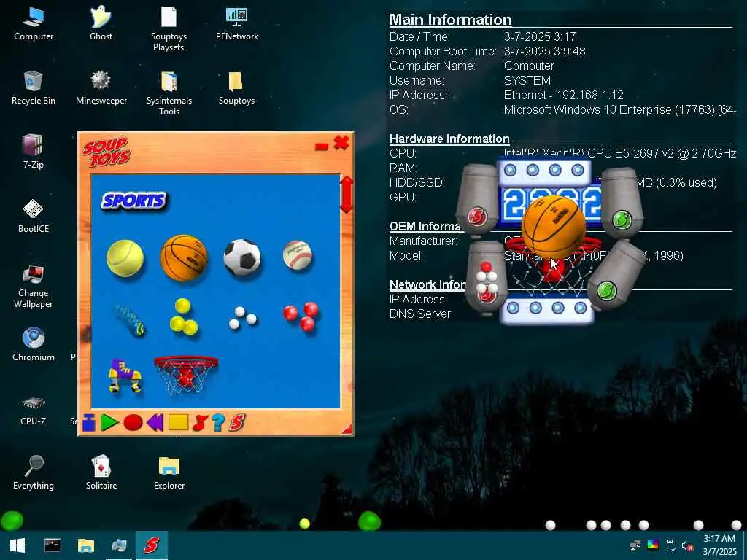
Task: Open File Explorer from the taskbar
Action: [x=86, y=545]
